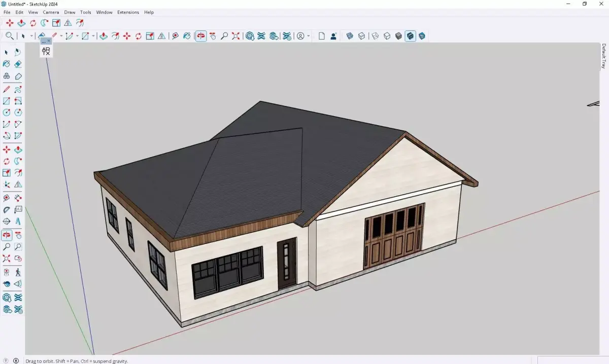Select the 3D Text tool
The image size is (609, 364).
[x=18, y=222]
